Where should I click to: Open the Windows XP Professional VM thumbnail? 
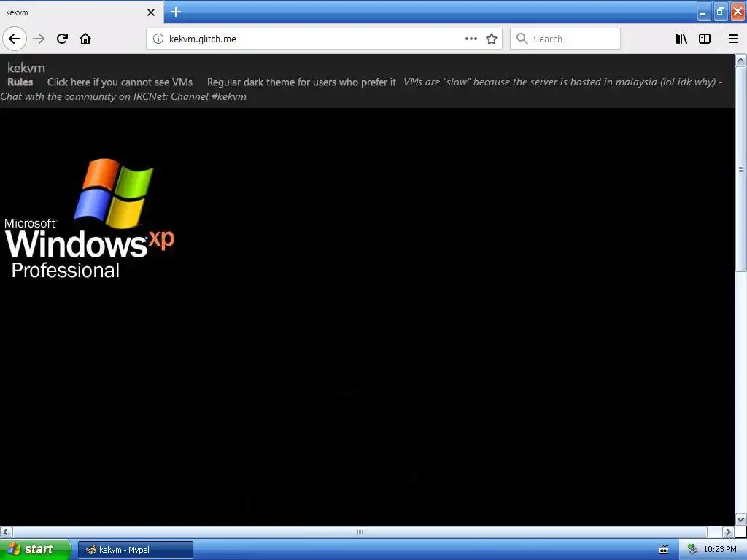tap(89, 218)
